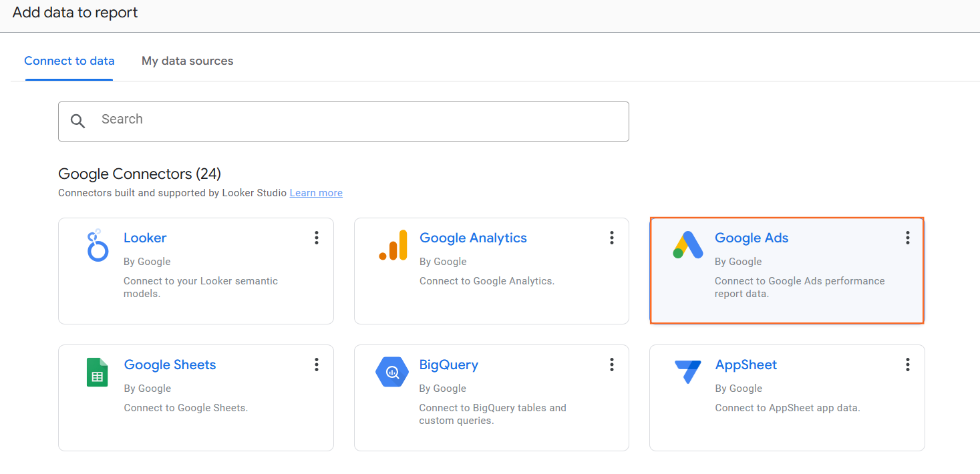Click 'Connect to Google Analytics.' description
980x474 pixels.
tap(487, 281)
